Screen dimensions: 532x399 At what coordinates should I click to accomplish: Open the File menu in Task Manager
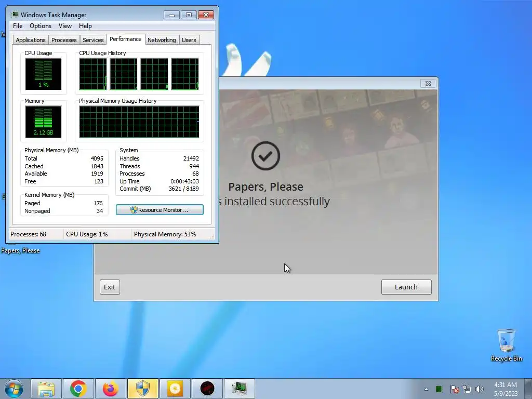tap(18, 26)
